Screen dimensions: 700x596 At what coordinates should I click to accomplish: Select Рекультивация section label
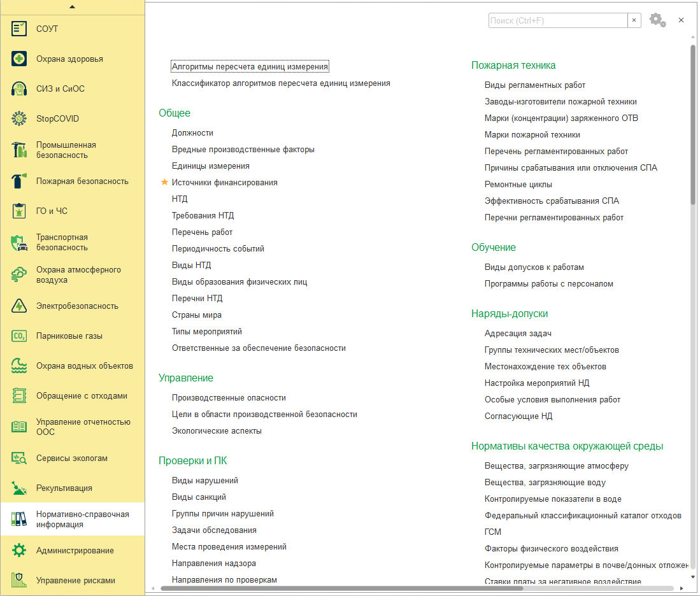64,488
